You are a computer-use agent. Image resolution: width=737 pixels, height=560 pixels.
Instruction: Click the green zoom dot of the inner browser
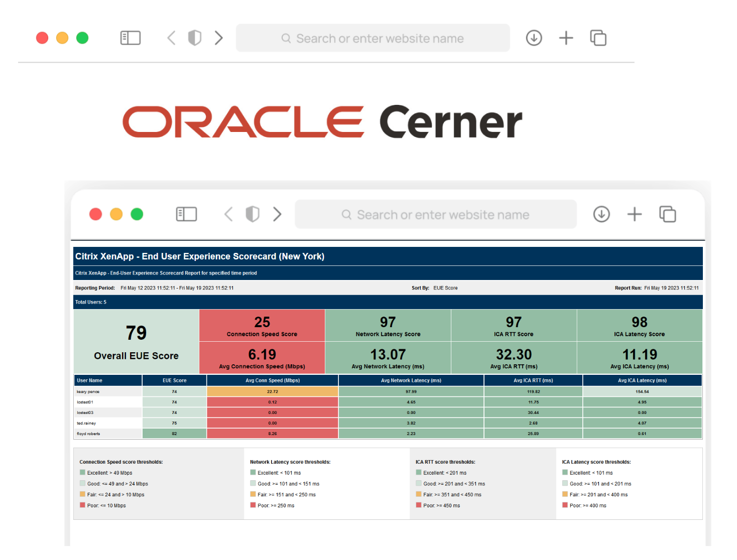(x=137, y=214)
